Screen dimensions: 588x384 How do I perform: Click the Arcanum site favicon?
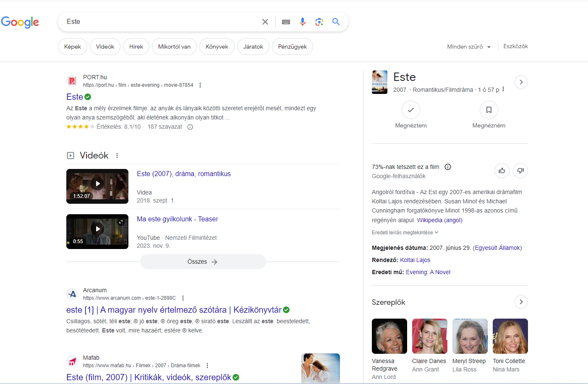coord(72,294)
